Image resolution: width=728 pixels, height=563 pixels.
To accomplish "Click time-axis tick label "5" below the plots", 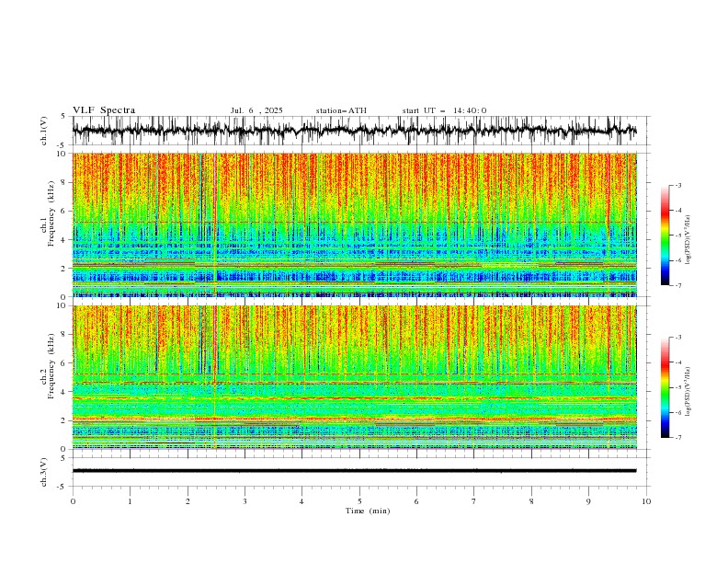I will coord(359,501).
